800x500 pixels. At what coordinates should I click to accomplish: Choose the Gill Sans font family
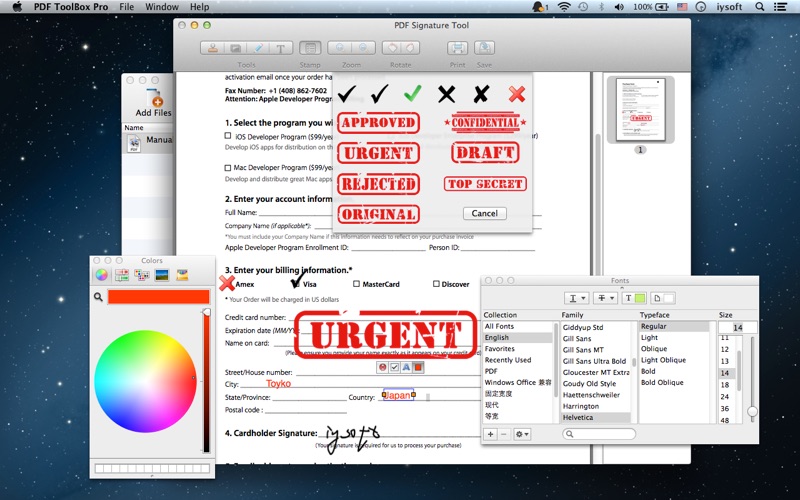coord(596,339)
